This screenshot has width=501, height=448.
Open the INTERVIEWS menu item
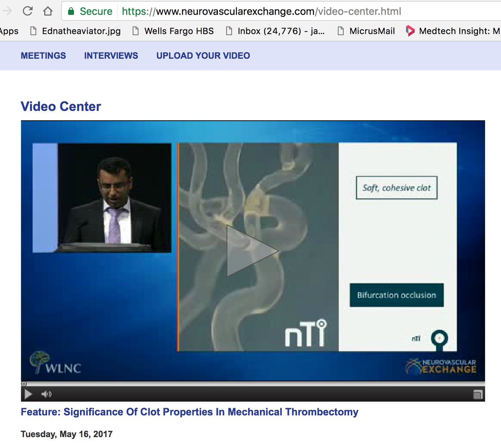pyautogui.click(x=111, y=56)
